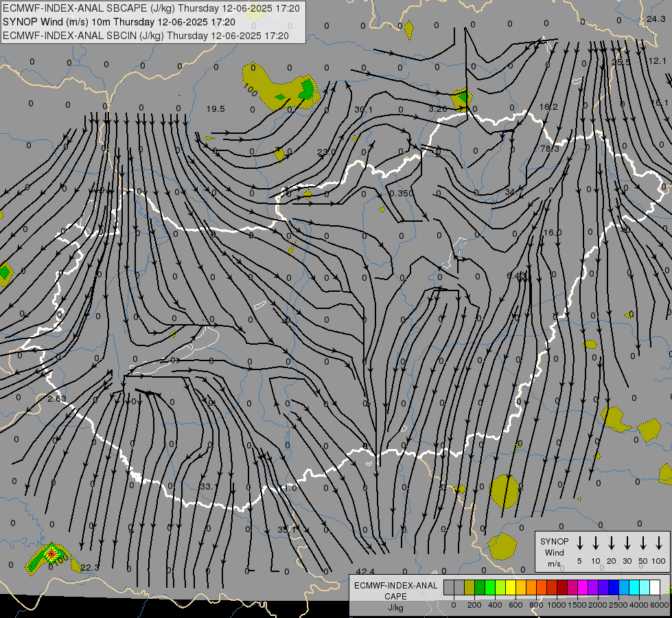Click the 10 m/s wind arrow in legend
The image size is (672, 618).
pos(596,543)
